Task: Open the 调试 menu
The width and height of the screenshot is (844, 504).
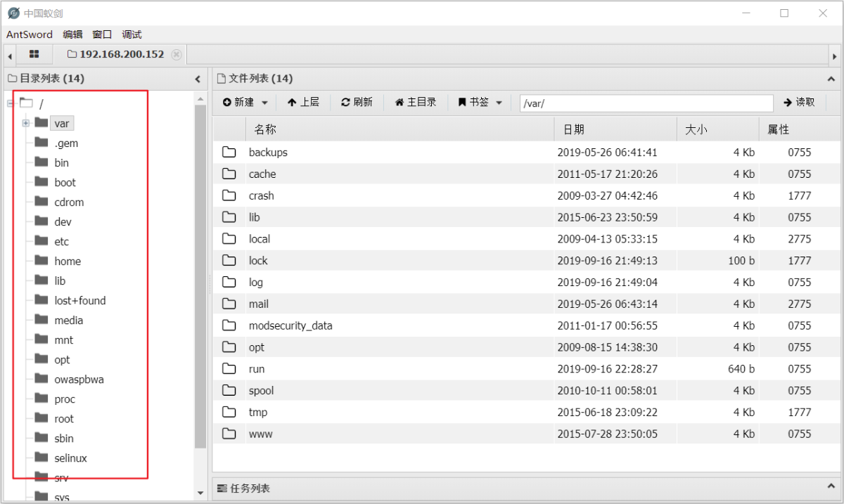Action: [x=132, y=34]
